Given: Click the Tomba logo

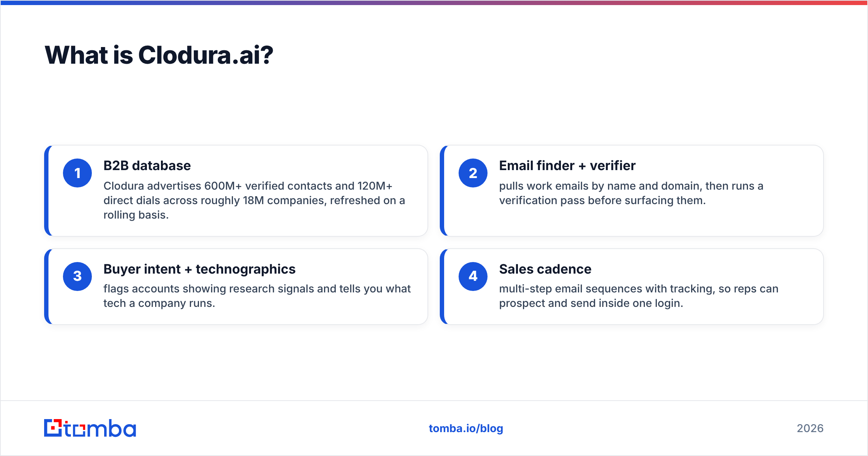Looking at the screenshot, I should (x=90, y=428).
